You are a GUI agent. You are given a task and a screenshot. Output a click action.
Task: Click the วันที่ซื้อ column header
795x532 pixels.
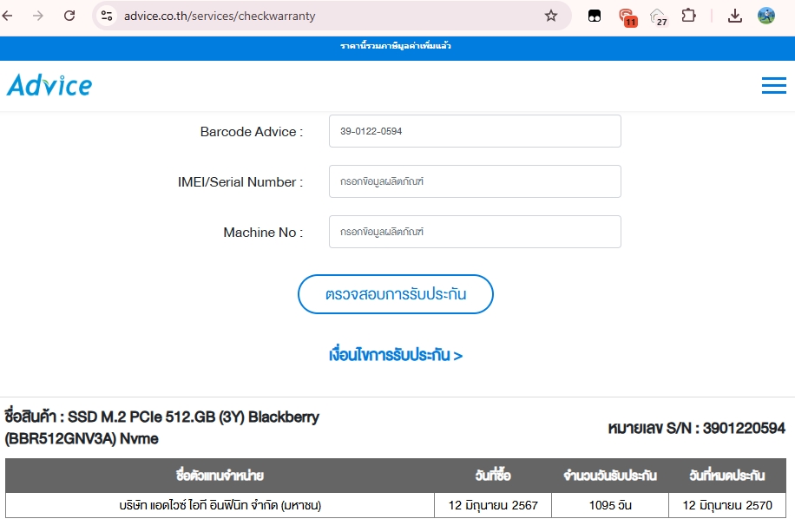493,476
